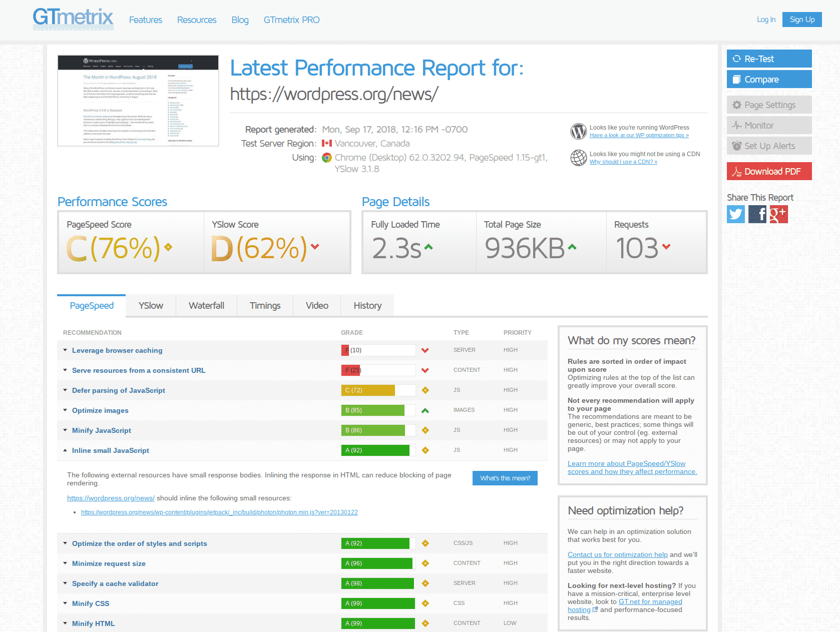This screenshot has width=840, height=632.
Task: Open the Timings tab
Action: [265, 306]
